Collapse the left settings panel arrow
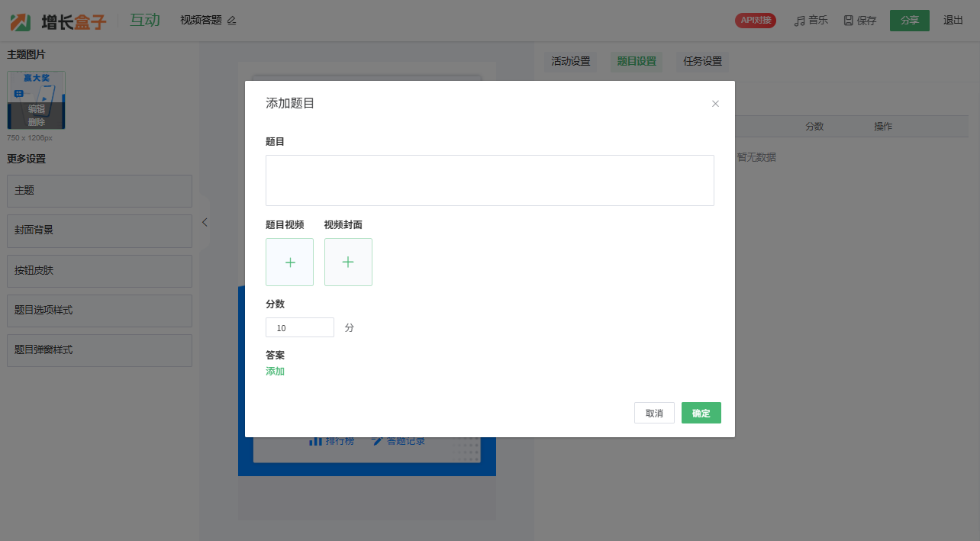Viewport: 980px width, 541px height. pos(205,222)
